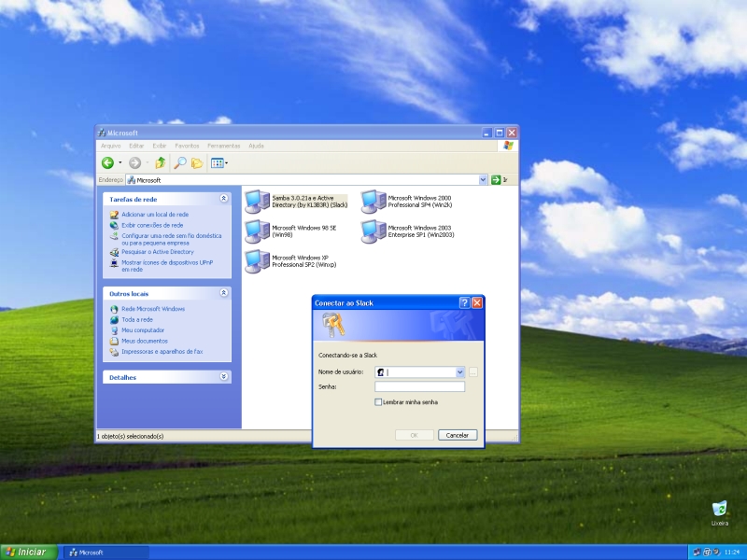Collapse the Outros locais panel
The height and width of the screenshot is (560, 747).
(224, 293)
